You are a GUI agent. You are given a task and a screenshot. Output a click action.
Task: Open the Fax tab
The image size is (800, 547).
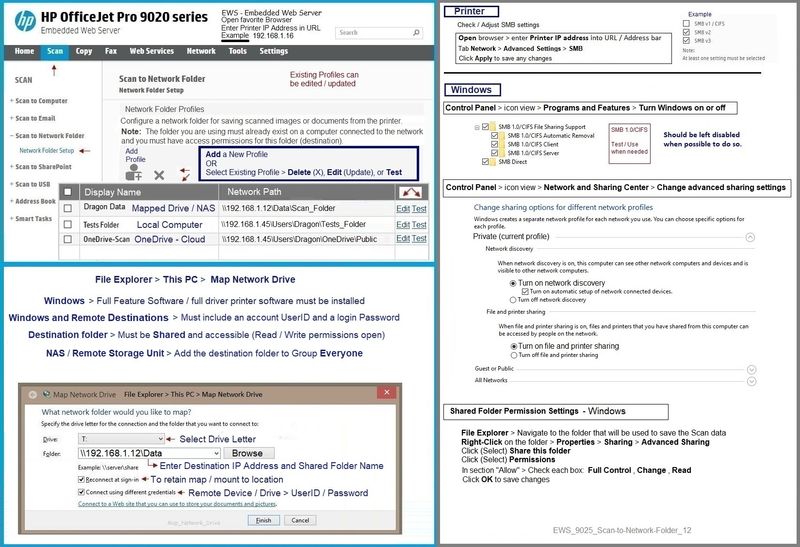pos(111,51)
